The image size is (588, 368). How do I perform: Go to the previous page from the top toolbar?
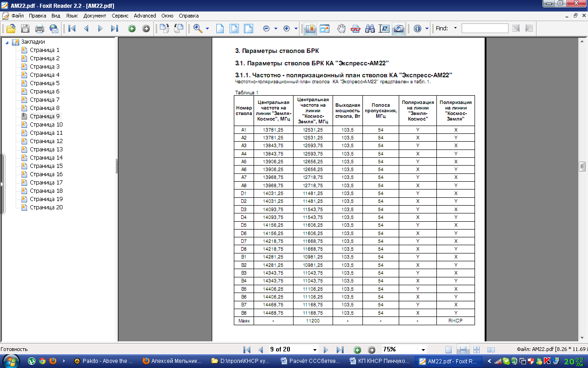[86, 29]
